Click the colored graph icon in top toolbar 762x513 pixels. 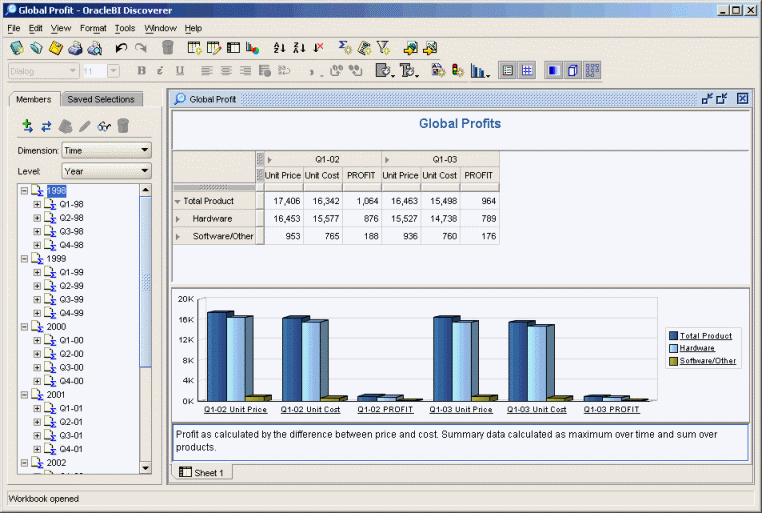[x=252, y=48]
